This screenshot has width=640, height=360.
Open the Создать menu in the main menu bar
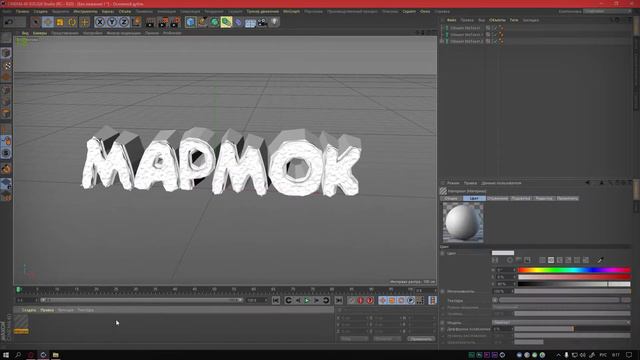[x=40, y=11]
